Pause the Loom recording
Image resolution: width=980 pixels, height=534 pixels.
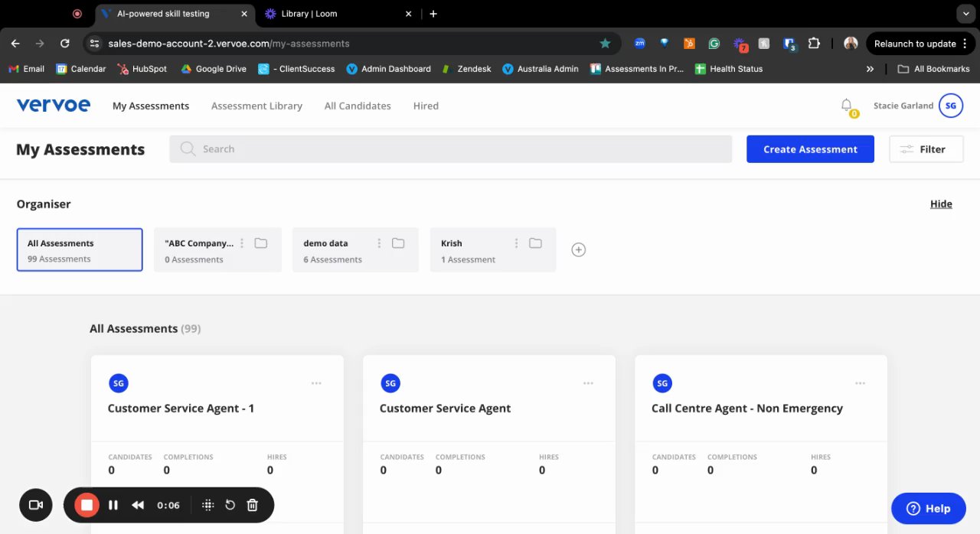[113, 505]
